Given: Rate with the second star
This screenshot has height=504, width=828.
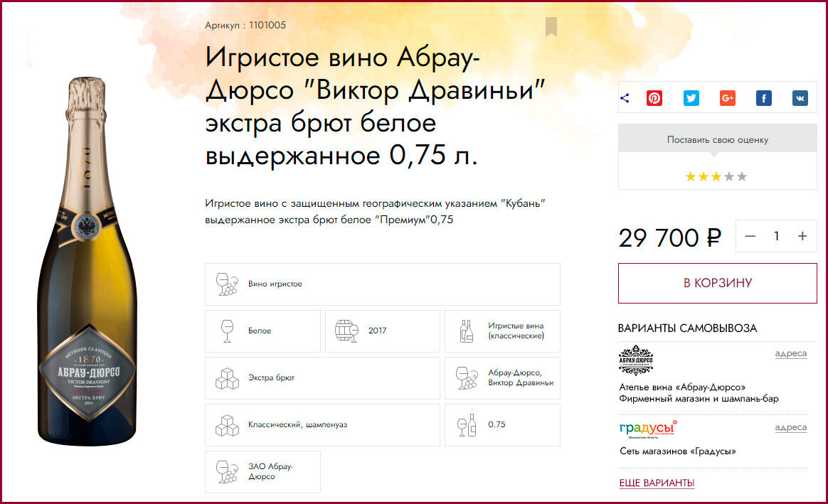Looking at the screenshot, I should click(x=704, y=177).
